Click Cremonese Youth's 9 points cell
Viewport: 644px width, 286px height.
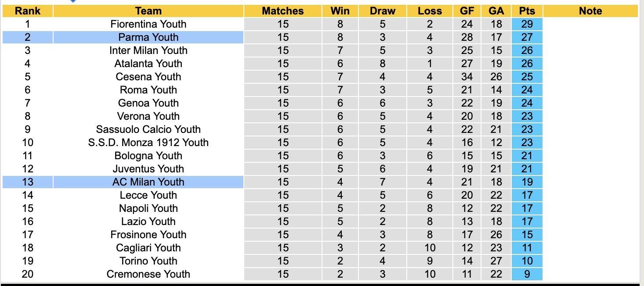pos(527,274)
